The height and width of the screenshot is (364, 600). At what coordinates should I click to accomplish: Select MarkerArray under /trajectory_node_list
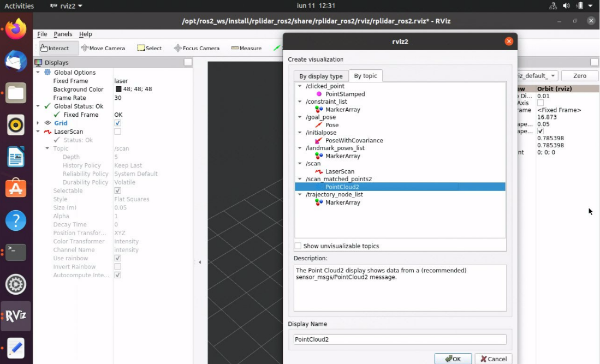point(342,202)
